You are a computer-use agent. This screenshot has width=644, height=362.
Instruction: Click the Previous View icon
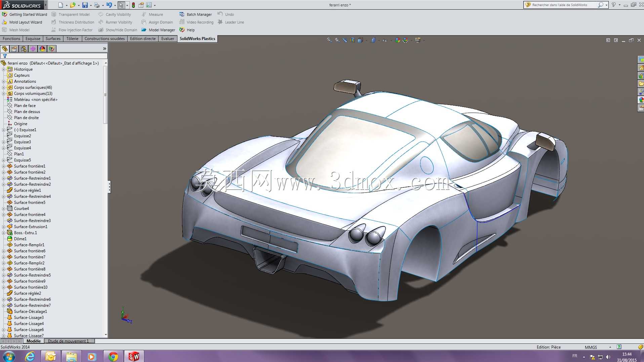coord(345,40)
